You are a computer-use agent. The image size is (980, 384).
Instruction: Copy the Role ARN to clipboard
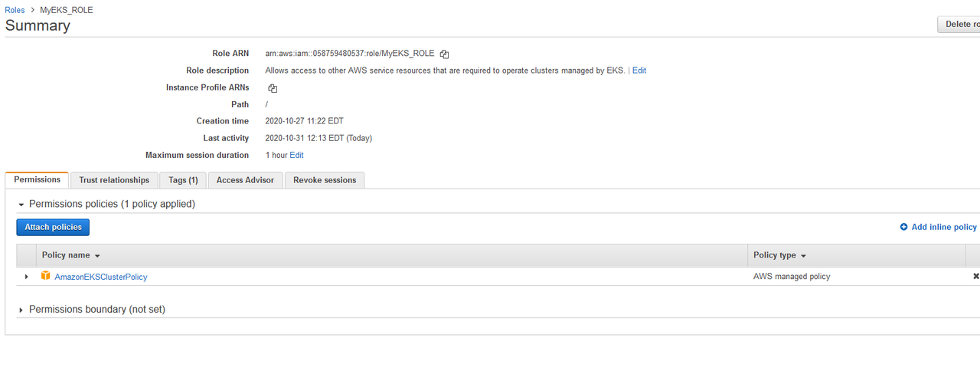pyautogui.click(x=444, y=54)
